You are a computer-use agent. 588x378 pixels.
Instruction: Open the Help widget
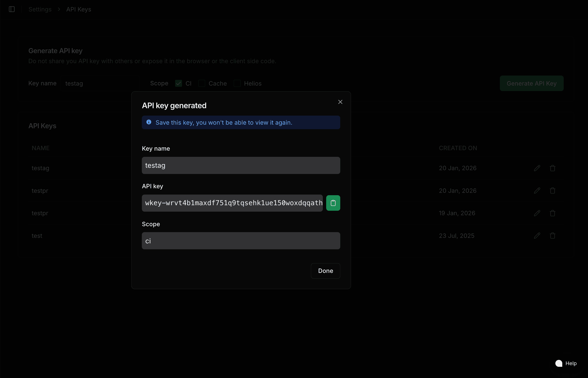(566, 363)
